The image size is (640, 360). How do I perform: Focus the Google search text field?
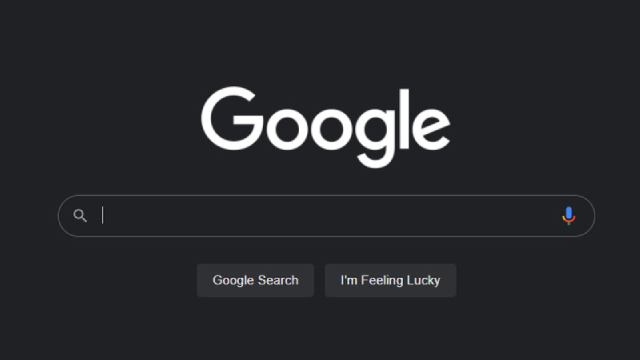pos(327,216)
